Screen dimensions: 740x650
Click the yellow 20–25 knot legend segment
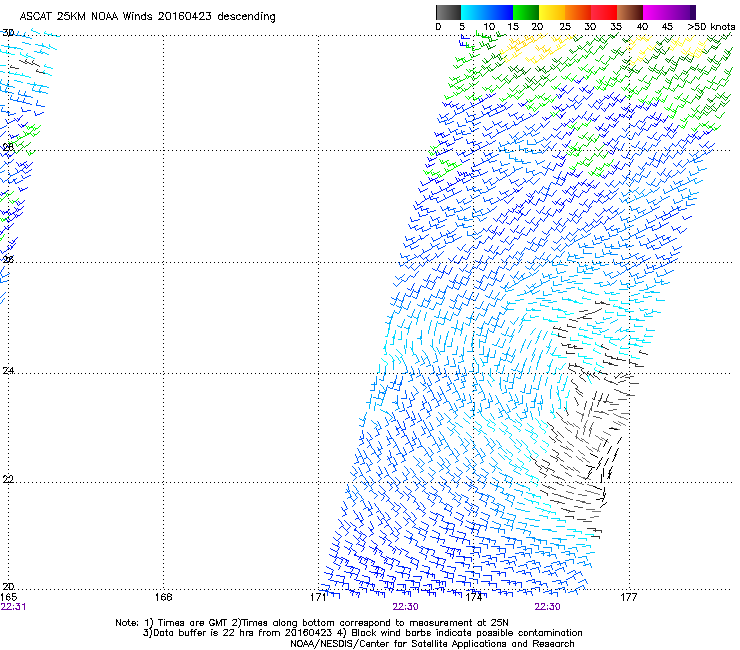(552, 12)
